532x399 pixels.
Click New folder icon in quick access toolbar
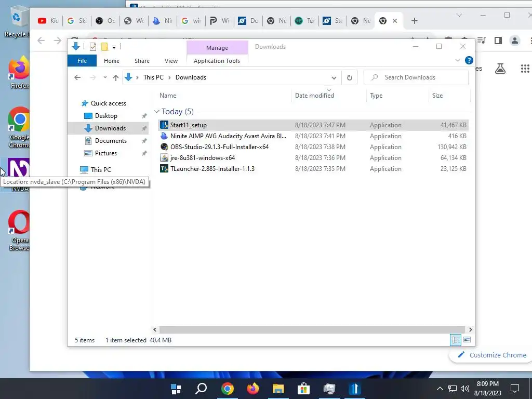click(104, 47)
